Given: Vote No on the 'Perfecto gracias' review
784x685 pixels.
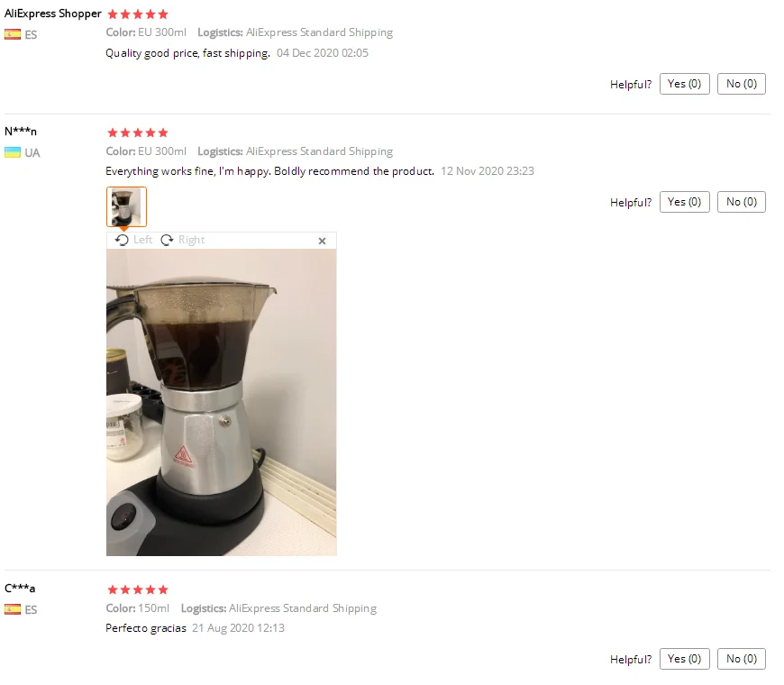Looking at the screenshot, I should coord(742,659).
